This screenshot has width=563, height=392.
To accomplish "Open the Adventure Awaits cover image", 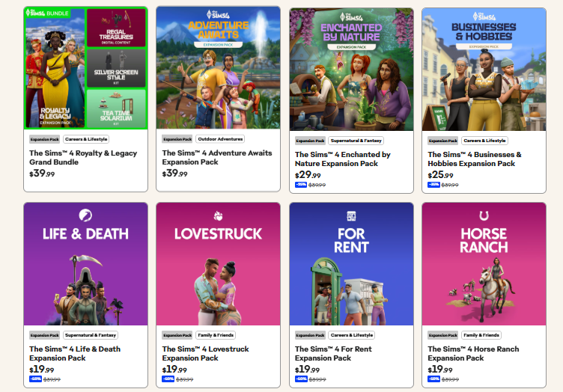I will point(219,68).
